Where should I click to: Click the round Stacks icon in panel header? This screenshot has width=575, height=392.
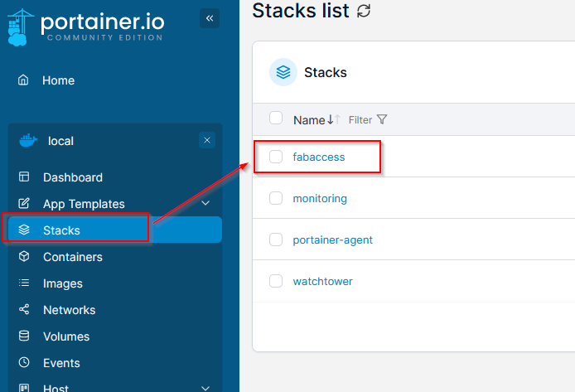283,72
